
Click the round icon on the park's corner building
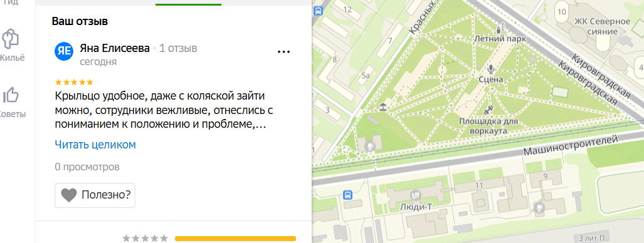point(370,145)
